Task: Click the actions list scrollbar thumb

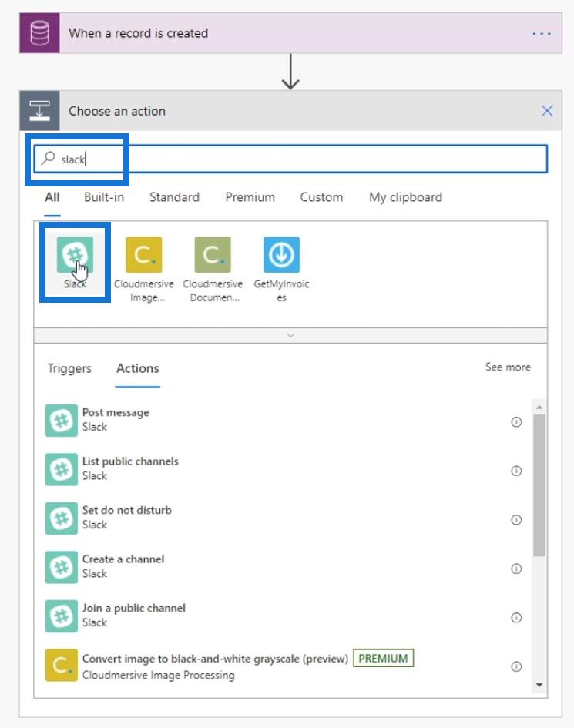Action: point(539,485)
